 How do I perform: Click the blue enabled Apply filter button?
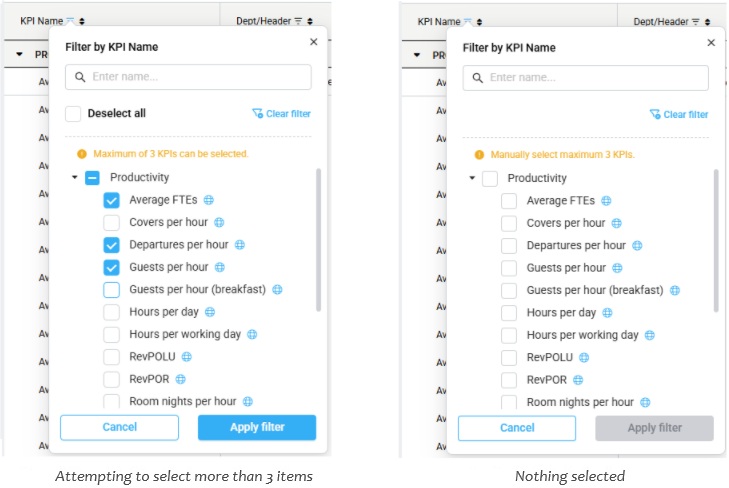tap(257, 427)
